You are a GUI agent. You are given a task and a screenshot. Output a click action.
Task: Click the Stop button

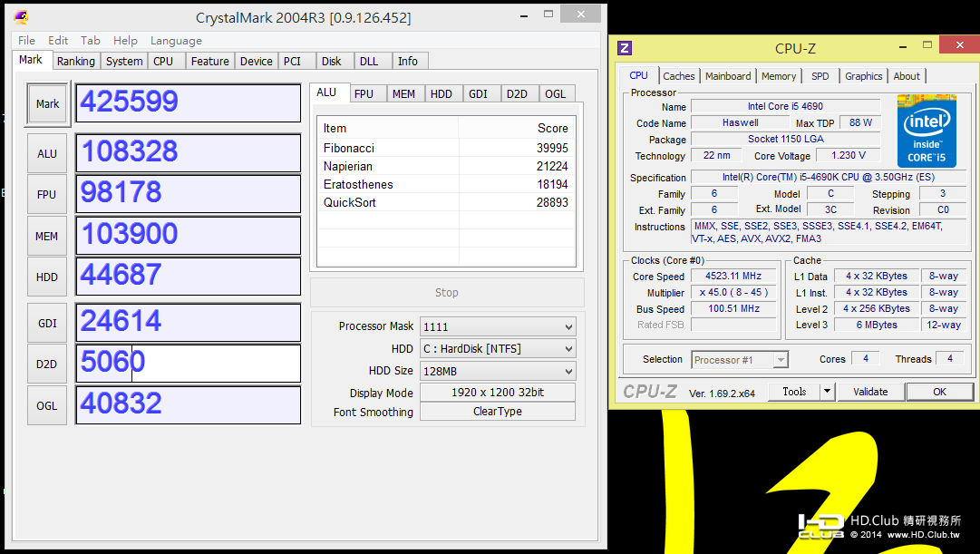click(447, 293)
